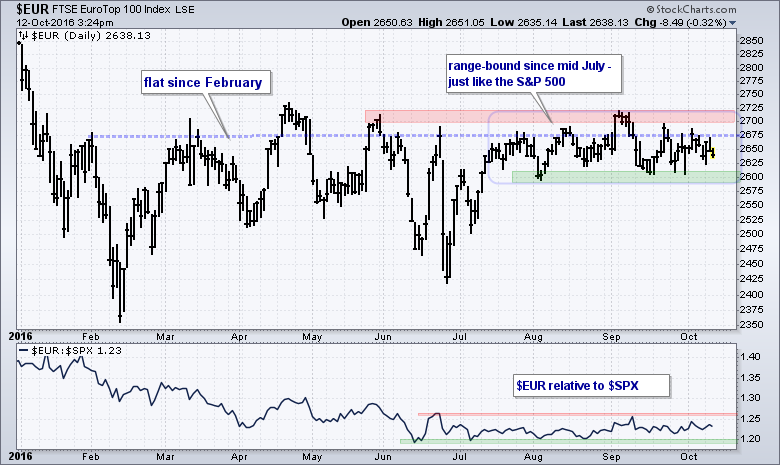This screenshot has width=780, height=465.
Task: Click the 2750 price axis label
Action: point(751,94)
